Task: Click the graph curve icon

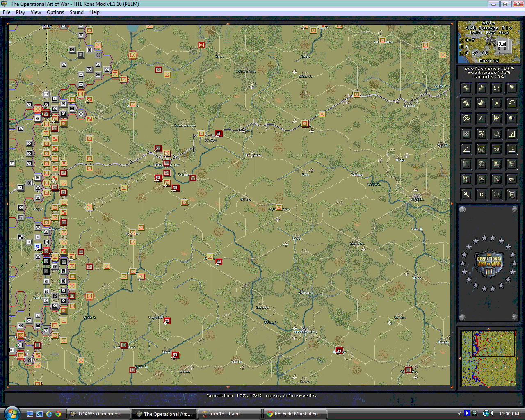Action: (x=497, y=119)
